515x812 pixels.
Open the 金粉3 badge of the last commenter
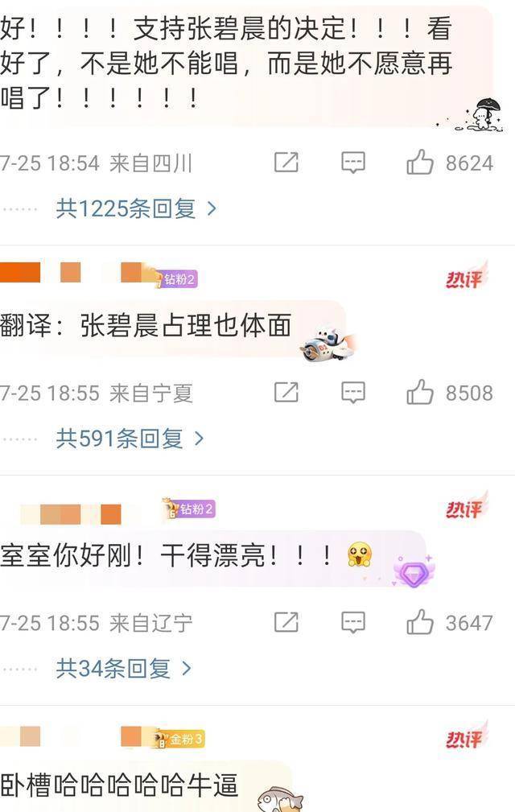click(179, 739)
